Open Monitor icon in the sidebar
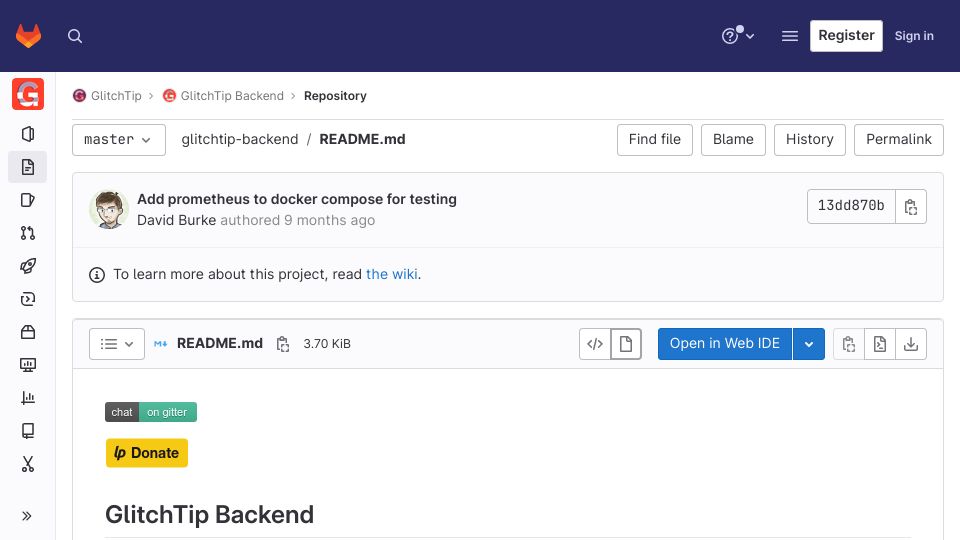Image resolution: width=960 pixels, height=540 pixels. (x=28, y=366)
